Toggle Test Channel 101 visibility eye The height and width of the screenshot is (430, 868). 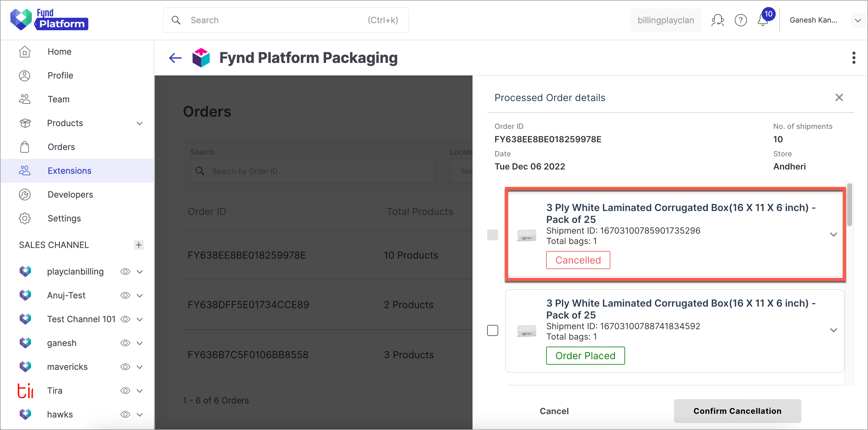pos(125,319)
